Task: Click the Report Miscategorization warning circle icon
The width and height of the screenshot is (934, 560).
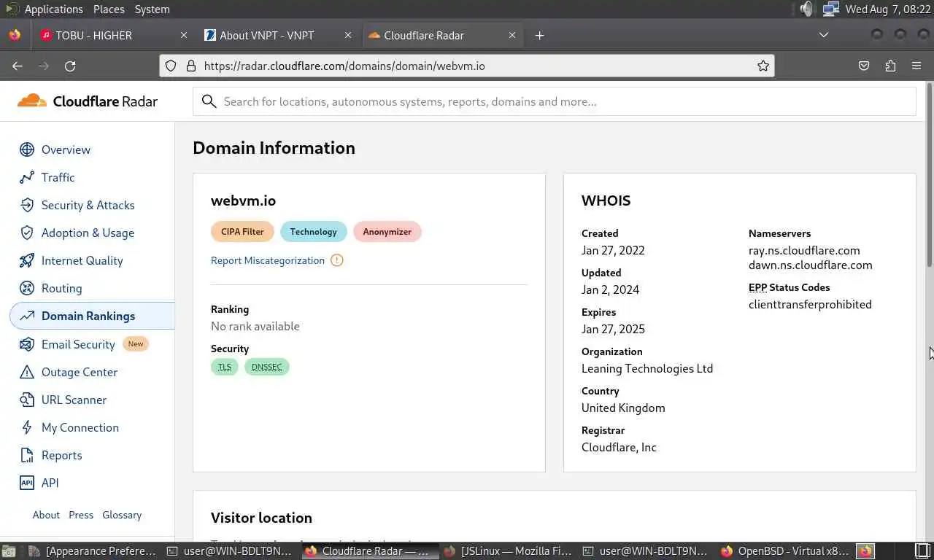Action: point(336,260)
